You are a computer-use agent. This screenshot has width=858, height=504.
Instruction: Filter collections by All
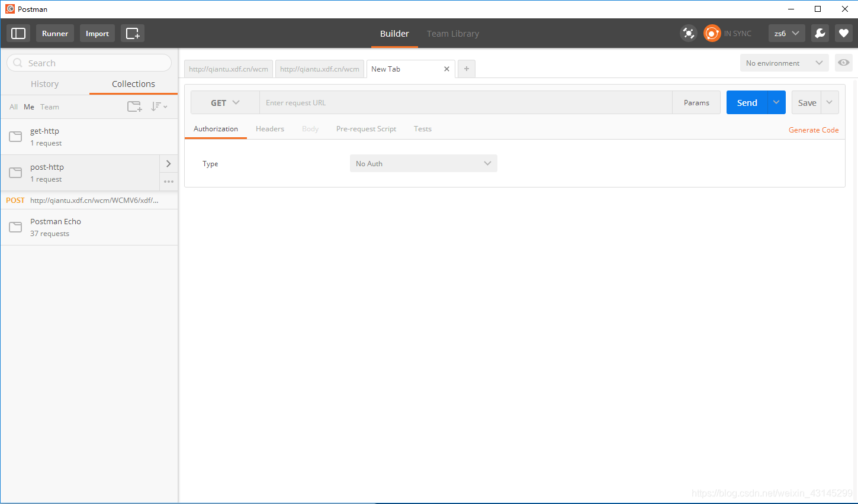(x=14, y=107)
